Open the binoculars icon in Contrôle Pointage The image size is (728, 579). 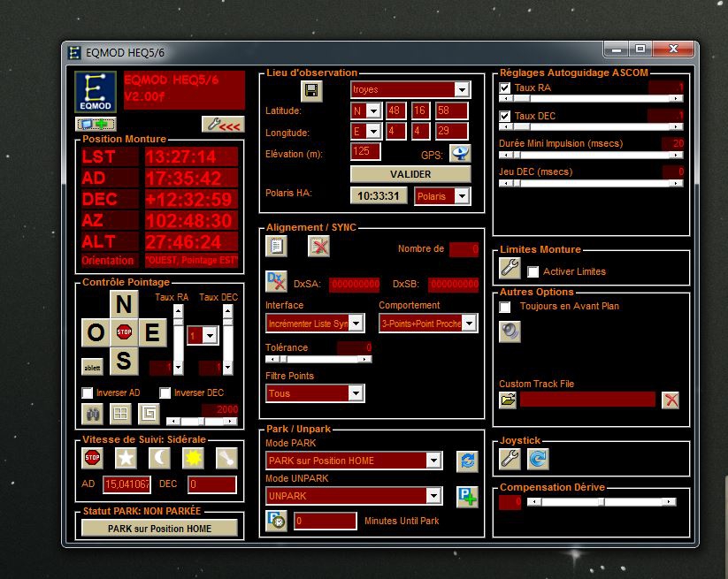92,414
